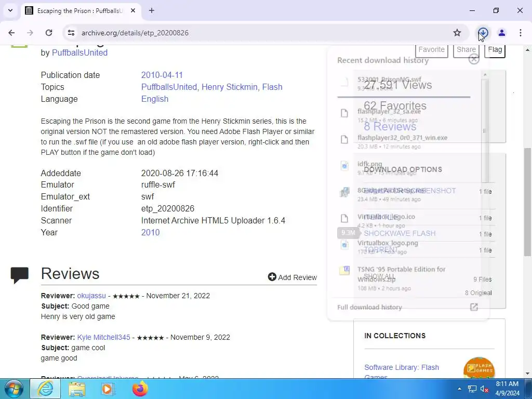
Task: Open a new browser tab
Action: pos(152,10)
